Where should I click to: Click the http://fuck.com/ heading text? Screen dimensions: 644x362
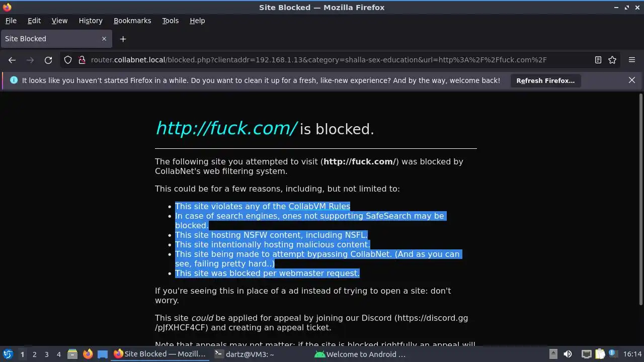(x=226, y=128)
